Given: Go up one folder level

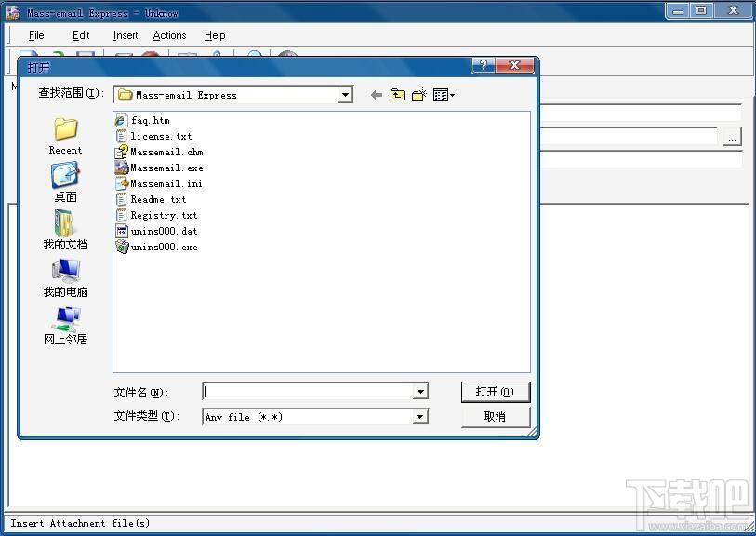Looking at the screenshot, I should pyautogui.click(x=397, y=95).
